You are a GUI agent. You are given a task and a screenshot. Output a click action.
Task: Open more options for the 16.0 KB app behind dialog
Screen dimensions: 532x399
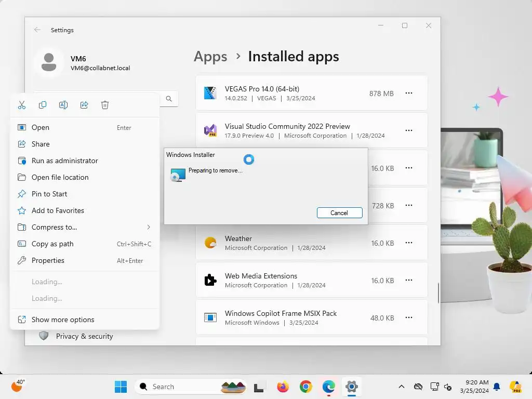[409, 168]
